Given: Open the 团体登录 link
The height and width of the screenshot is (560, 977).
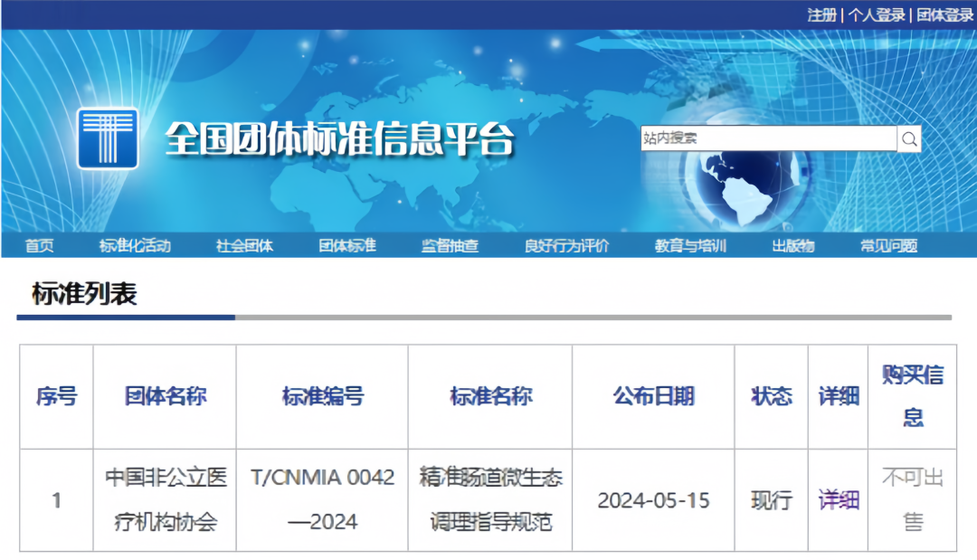Looking at the screenshot, I should [944, 15].
